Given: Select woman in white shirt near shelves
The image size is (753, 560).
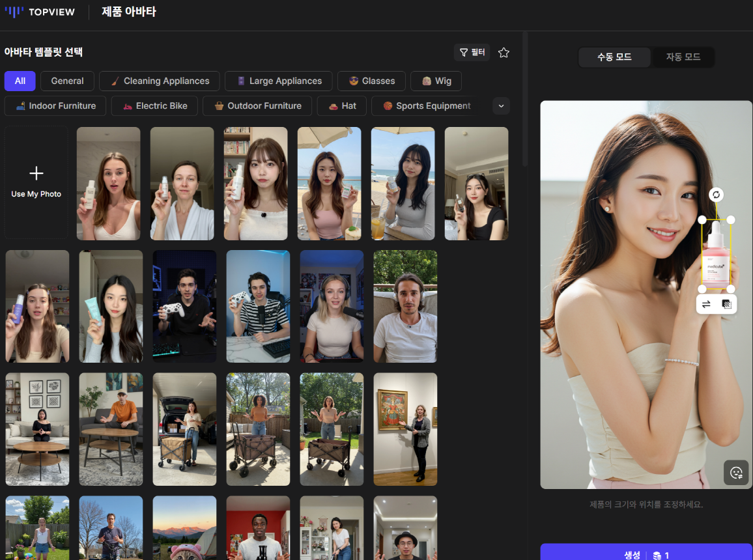Looking at the screenshot, I should (332, 528).
